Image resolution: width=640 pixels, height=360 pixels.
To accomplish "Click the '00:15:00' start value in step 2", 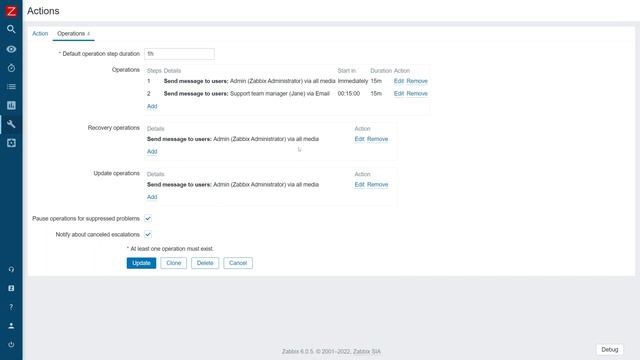I will tap(349, 93).
